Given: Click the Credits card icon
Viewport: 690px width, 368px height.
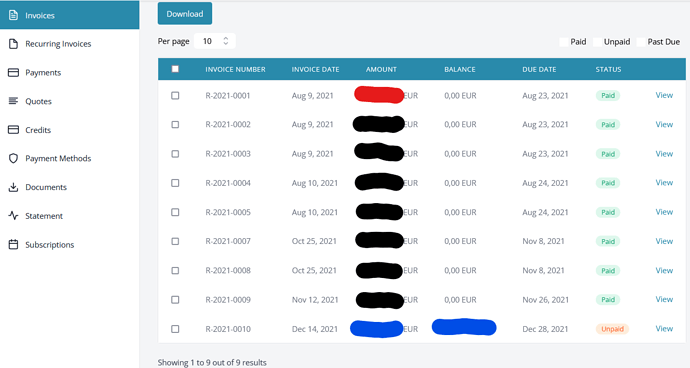Looking at the screenshot, I should click(14, 129).
